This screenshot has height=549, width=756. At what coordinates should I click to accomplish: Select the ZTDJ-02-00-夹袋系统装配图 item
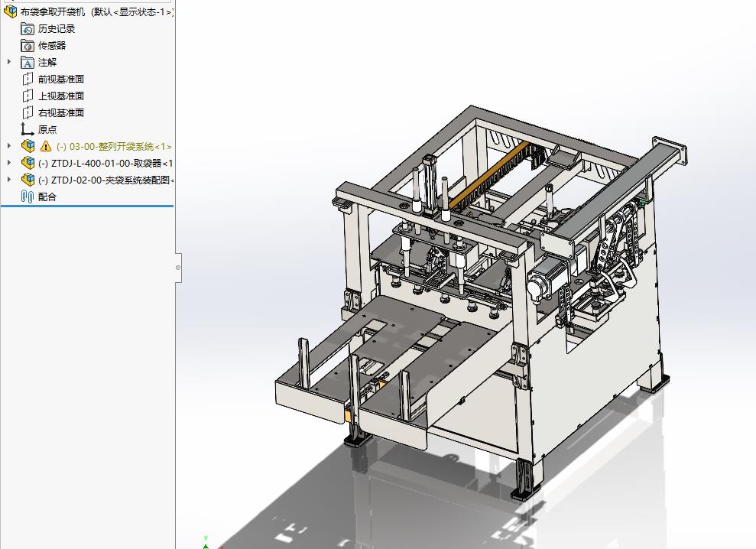click(105, 180)
